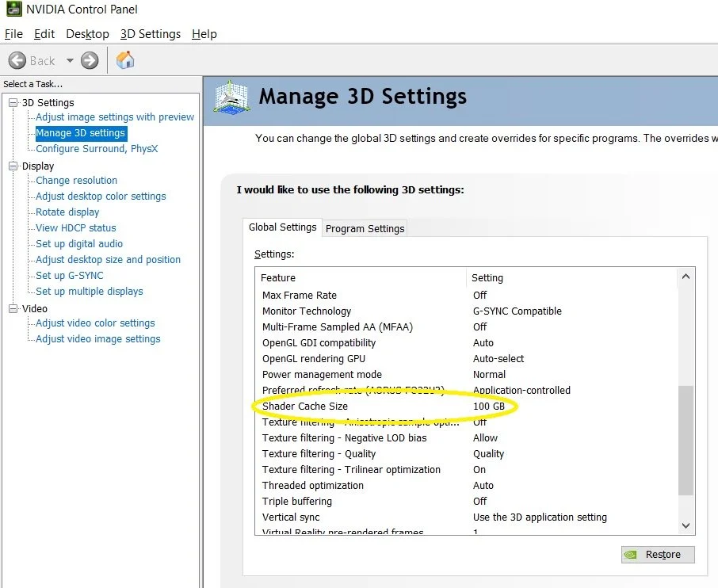Open the Help menu
This screenshot has height=588, width=718.
click(204, 34)
